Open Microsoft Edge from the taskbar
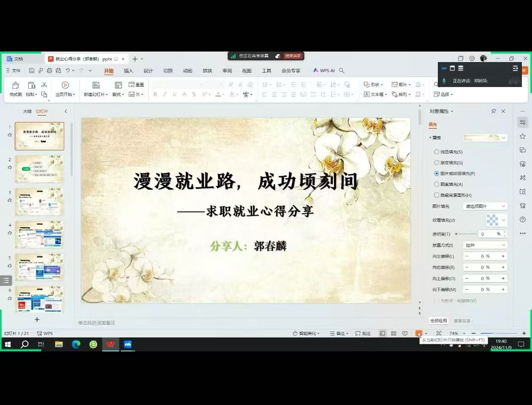532x405 pixels. click(x=76, y=344)
